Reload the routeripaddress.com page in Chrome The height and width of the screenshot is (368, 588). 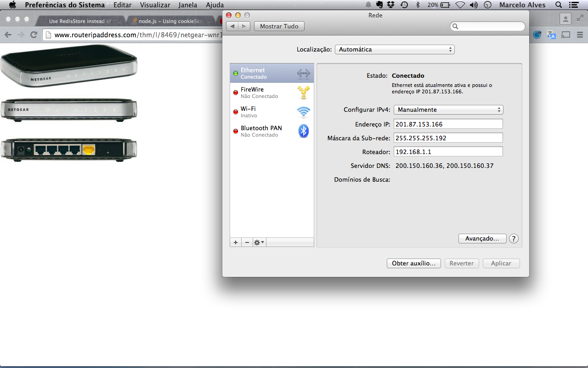click(34, 34)
